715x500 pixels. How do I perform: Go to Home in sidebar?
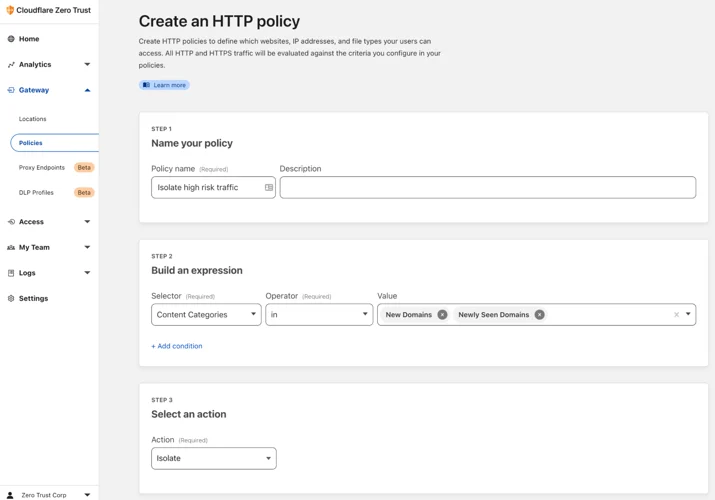coord(29,39)
